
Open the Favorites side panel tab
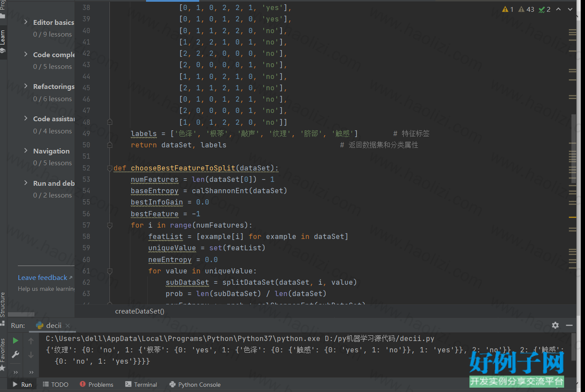[x=3, y=354]
